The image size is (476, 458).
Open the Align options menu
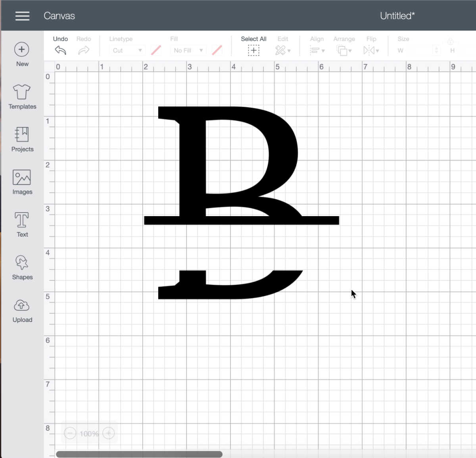click(x=317, y=50)
